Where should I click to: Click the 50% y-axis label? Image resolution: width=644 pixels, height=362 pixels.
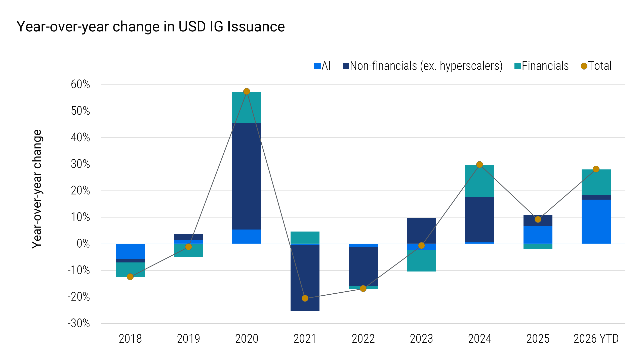point(80,111)
